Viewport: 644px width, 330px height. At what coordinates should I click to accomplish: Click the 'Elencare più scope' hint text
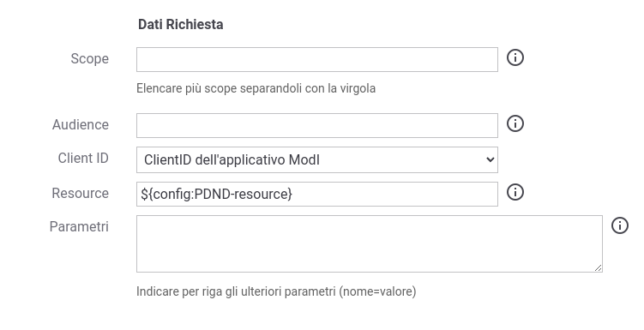[x=256, y=88]
